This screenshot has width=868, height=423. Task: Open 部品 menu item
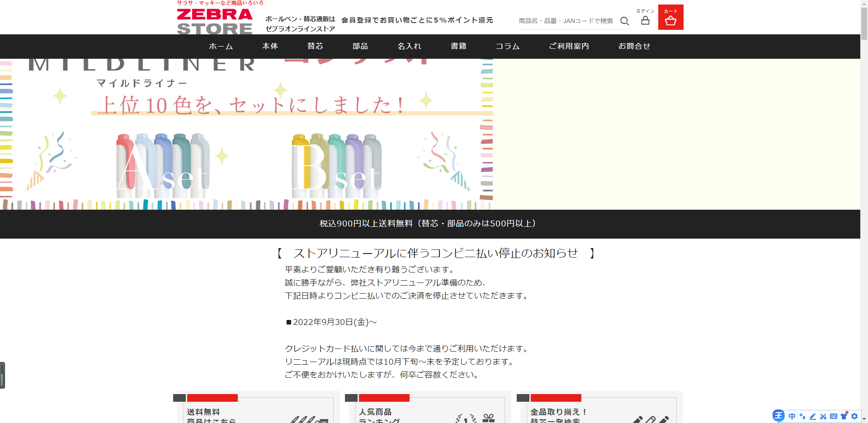coord(360,46)
